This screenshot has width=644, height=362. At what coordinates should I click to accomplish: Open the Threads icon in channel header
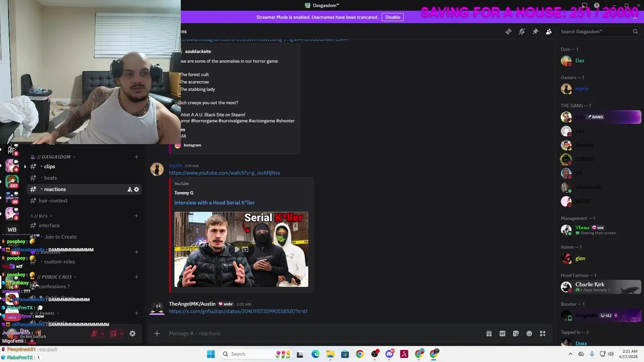click(x=508, y=32)
